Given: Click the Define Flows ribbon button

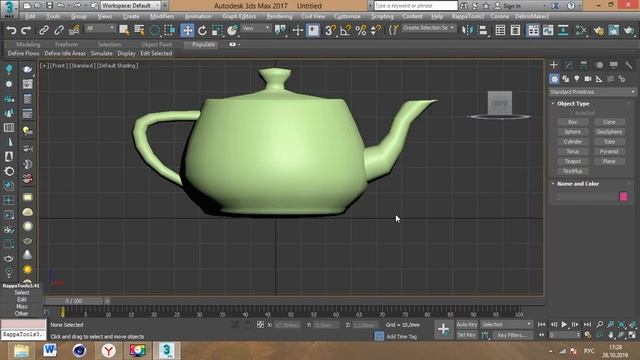Looking at the screenshot, I should coord(23,53).
